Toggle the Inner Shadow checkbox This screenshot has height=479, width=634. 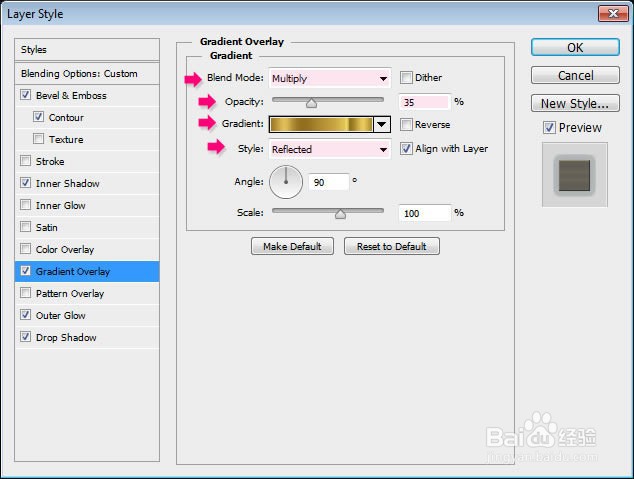pyautogui.click(x=25, y=183)
